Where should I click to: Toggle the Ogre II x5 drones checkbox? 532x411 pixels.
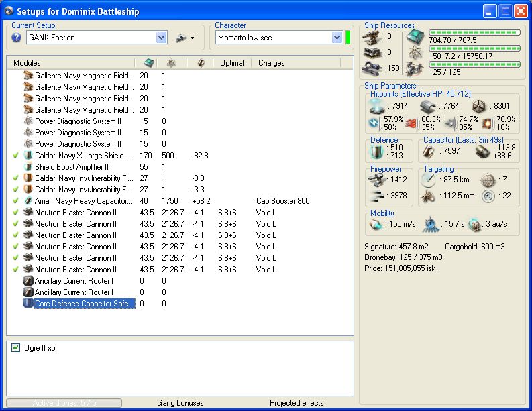(16, 347)
